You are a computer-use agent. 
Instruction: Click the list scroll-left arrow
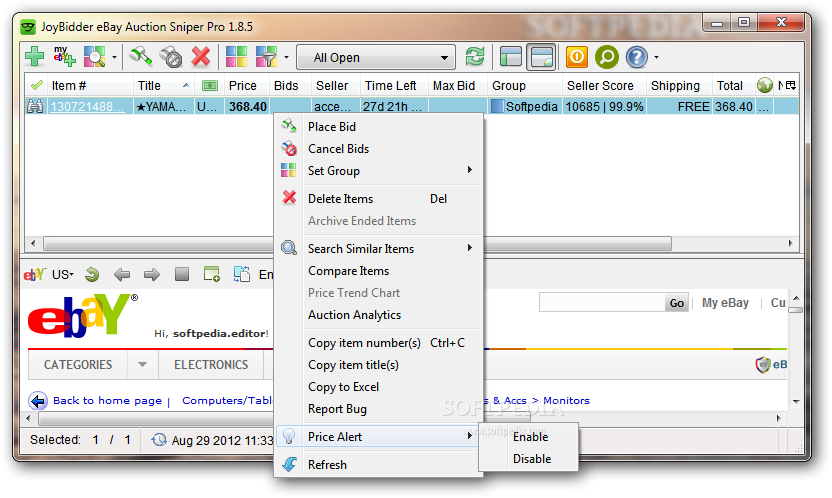(33, 243)
